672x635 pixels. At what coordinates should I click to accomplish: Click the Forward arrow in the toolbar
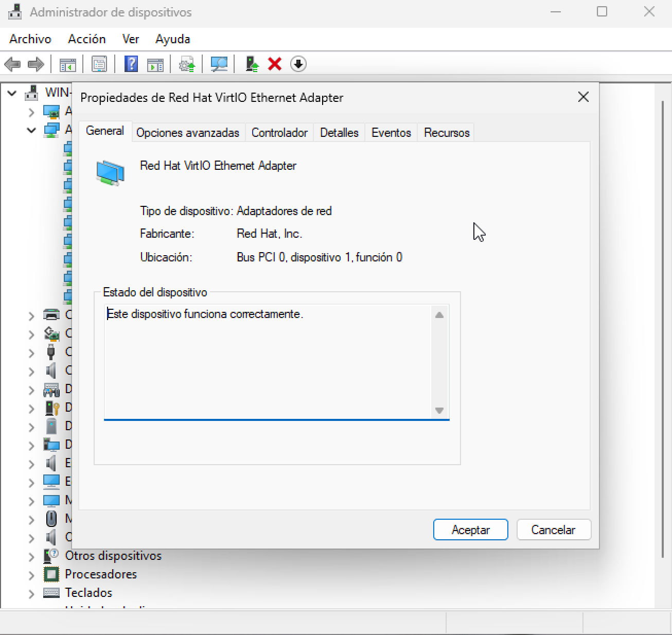coord(36,64)
